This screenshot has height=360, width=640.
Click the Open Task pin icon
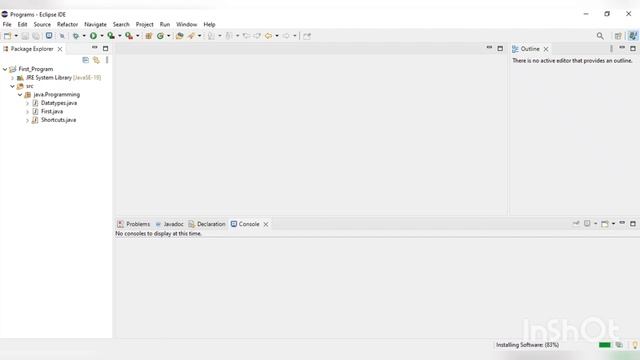[x=191, y=36]
